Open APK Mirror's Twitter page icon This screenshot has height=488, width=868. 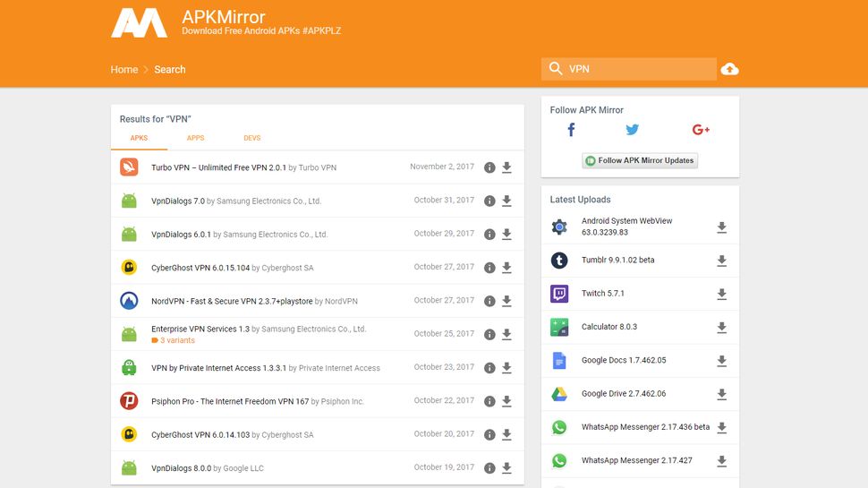click(632, 130)
